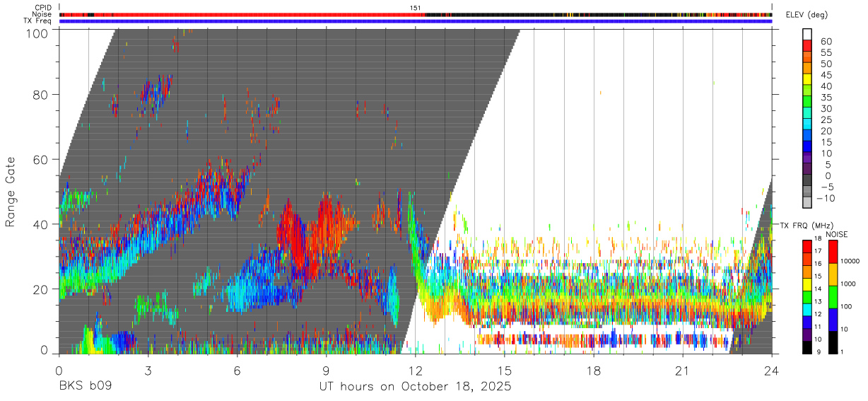Click the green segment of the NOISE colorbar

(x=833, y=297)
